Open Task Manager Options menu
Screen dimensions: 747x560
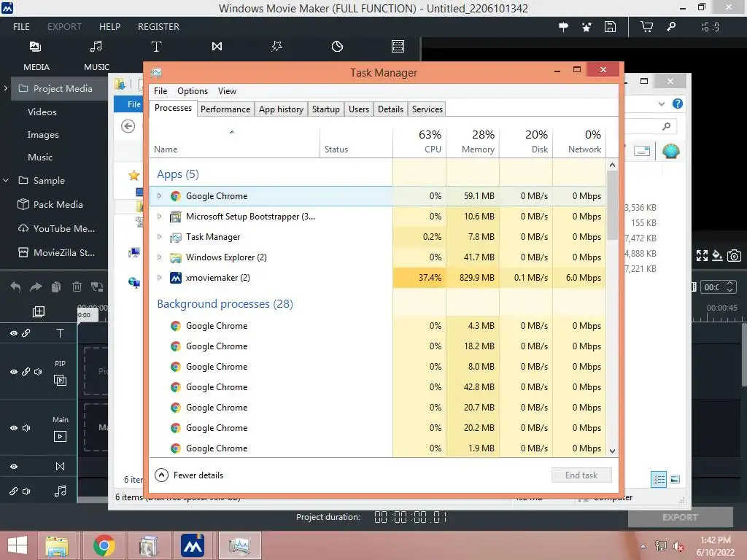(x=193, y=91)
